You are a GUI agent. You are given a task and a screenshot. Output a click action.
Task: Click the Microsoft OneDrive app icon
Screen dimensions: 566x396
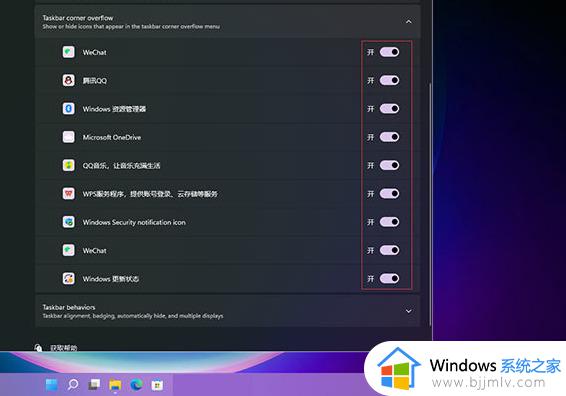pos(69,137)
